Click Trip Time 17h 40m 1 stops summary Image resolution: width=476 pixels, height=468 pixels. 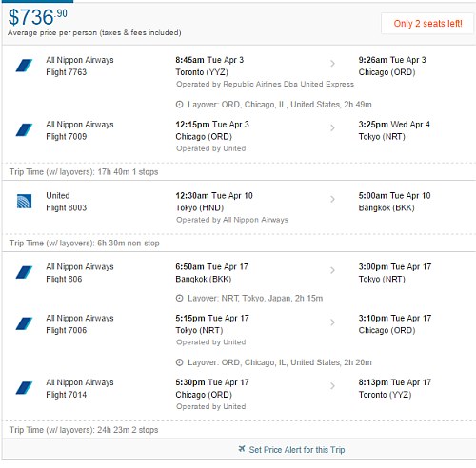tap(84, 172)
